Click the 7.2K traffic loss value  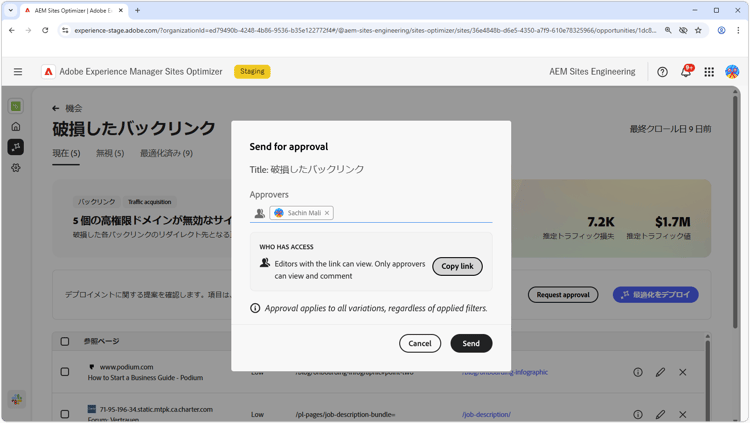(x=600, y=222)
